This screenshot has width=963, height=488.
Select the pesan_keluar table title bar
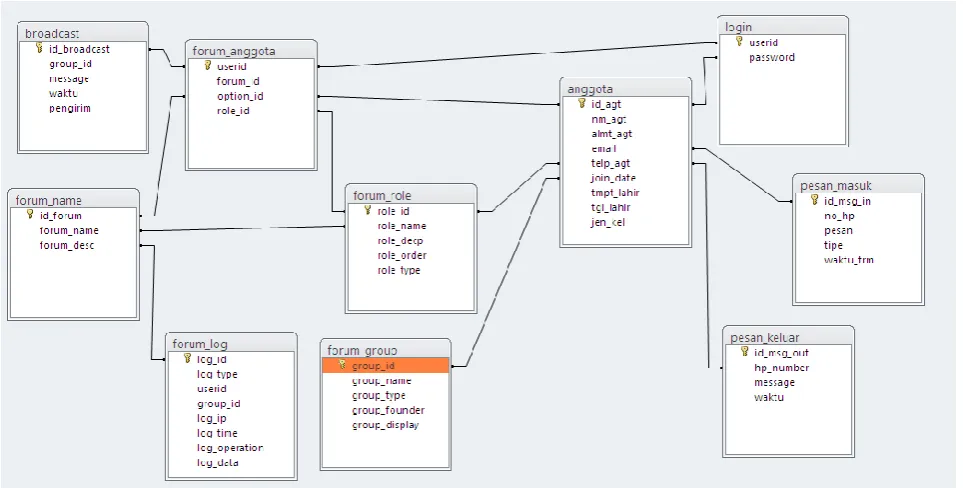(788, 337)
